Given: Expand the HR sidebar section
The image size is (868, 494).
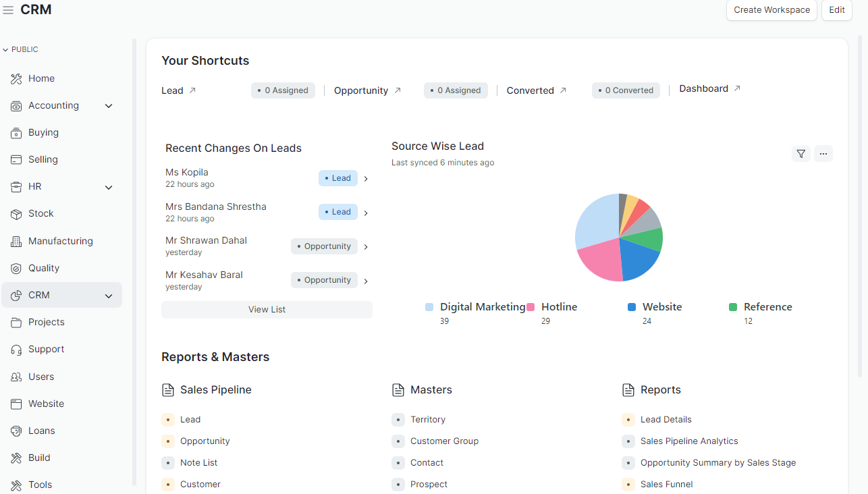Looking at the screenshot, I should [x=109, y=187].
